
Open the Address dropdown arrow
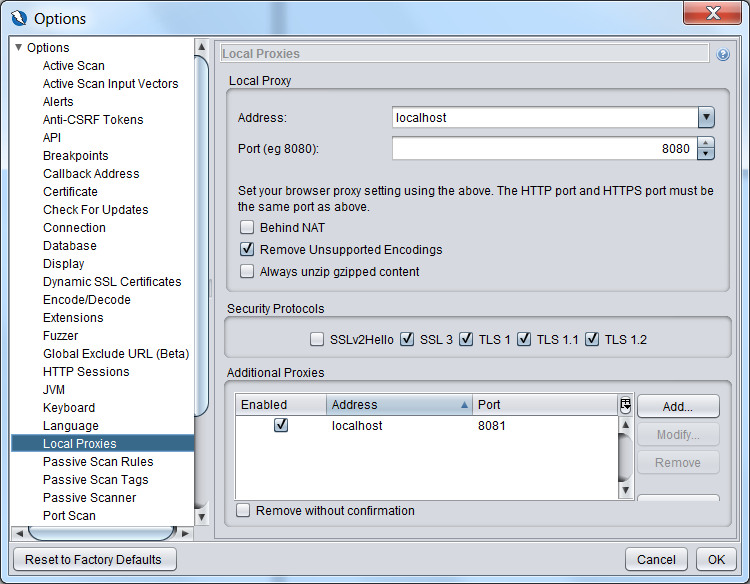click(706, 117)
